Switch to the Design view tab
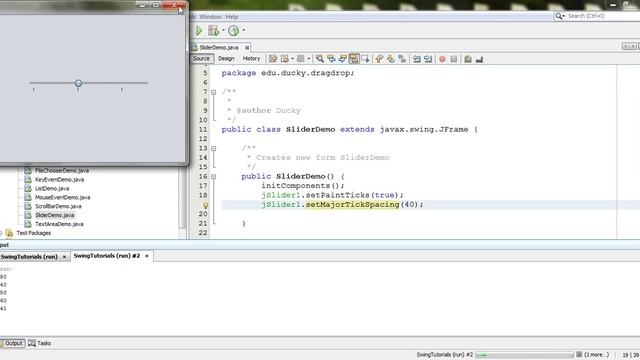 (x=226, y=59)
